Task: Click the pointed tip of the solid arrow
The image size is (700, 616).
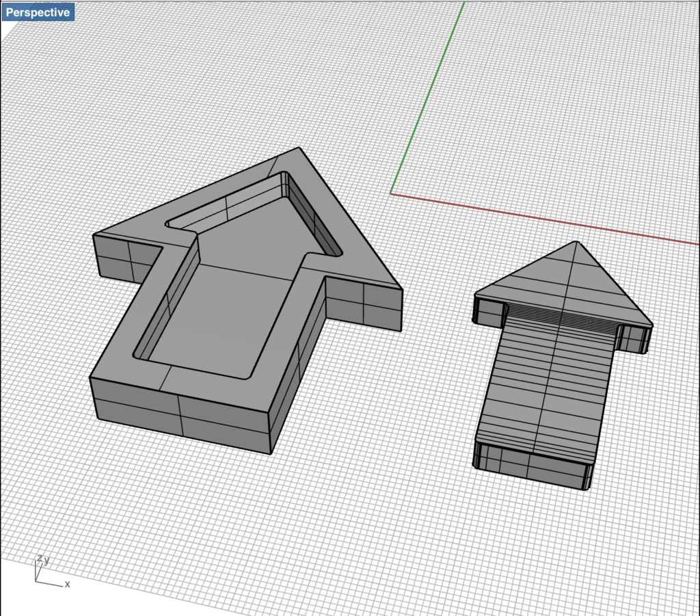Action: 576,243
